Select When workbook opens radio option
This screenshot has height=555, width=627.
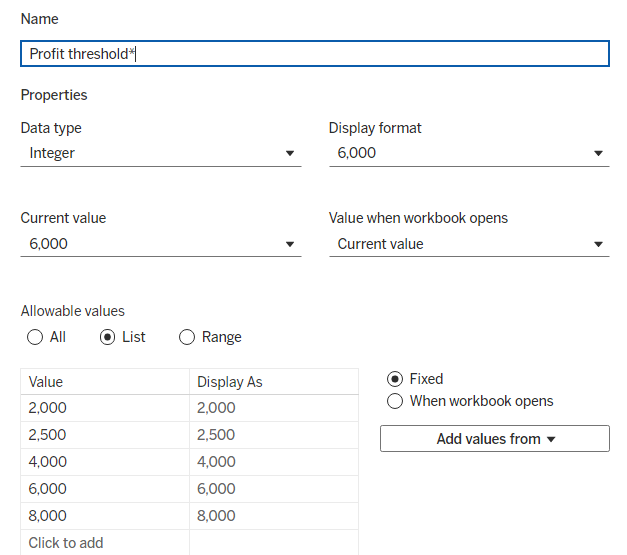tap(395, 401)
